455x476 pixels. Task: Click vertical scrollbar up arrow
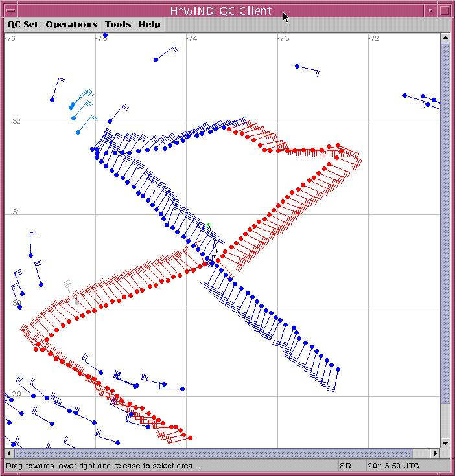tap(445, 38)
